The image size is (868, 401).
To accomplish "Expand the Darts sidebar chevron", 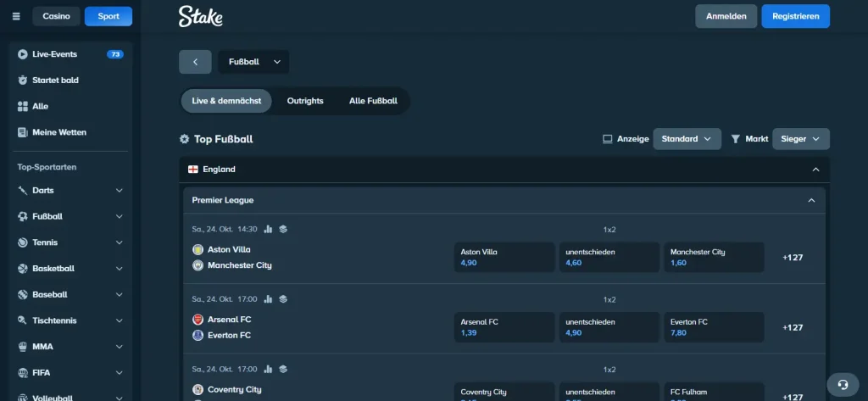I will tap(119, 191).
